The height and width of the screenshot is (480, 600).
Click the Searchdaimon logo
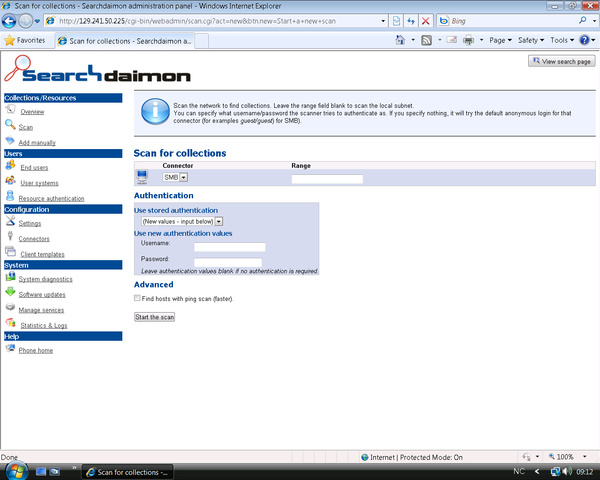pos(97,69)
